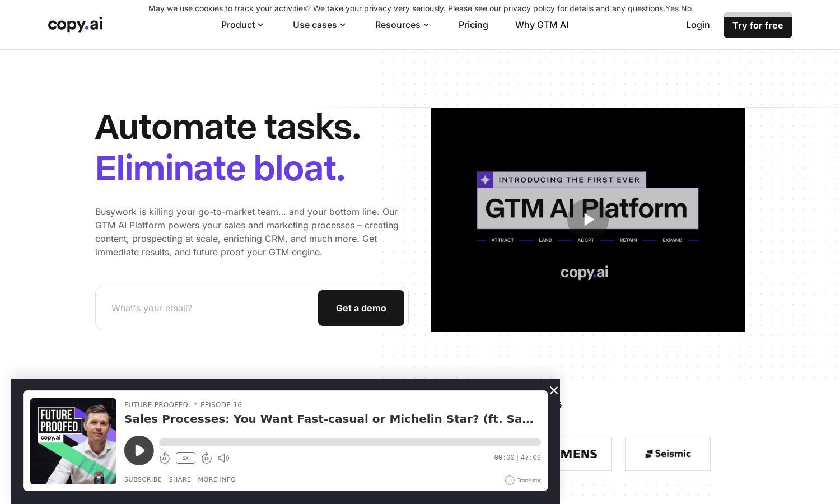The height and width of the screenshot is (504, 840).
Task: Mute the podcast volume
Action: [x=223, y=458]
